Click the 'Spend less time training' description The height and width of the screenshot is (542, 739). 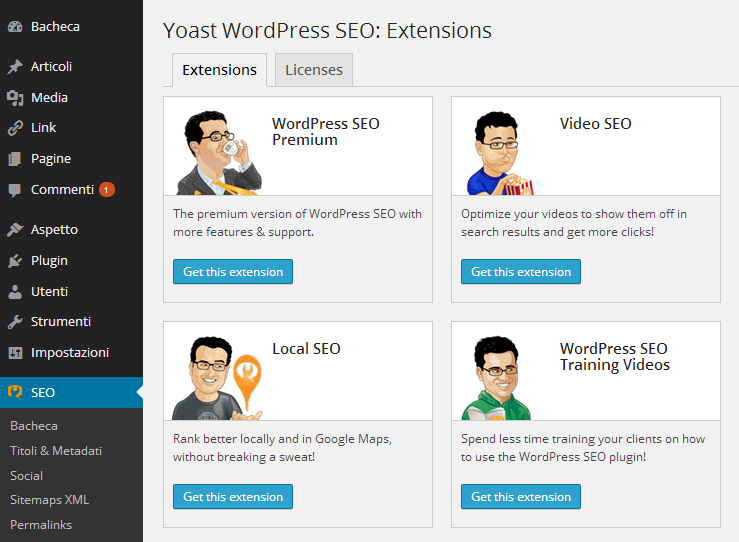[583, 448]
